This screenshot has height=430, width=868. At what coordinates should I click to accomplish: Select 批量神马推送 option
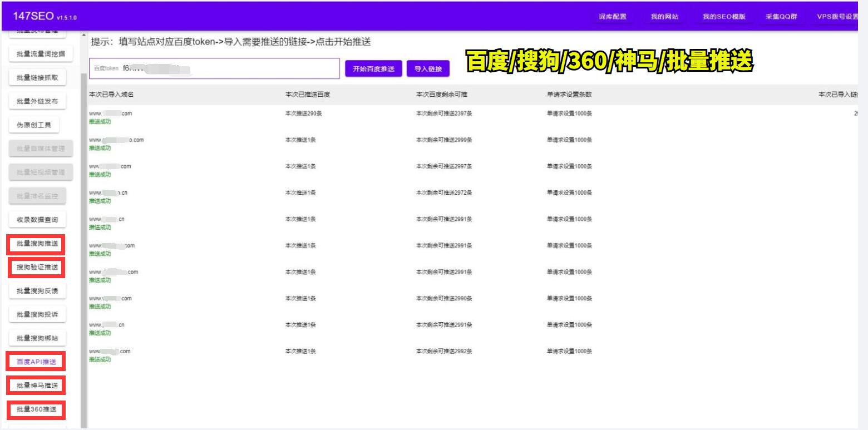pyautogui.click(x=37, y=385)
